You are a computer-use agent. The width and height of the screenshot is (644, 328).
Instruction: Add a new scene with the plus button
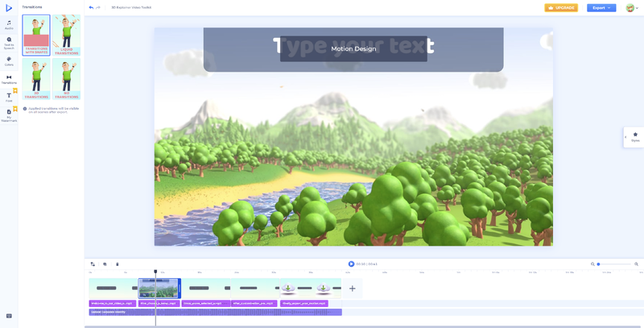tap(353, 289)
